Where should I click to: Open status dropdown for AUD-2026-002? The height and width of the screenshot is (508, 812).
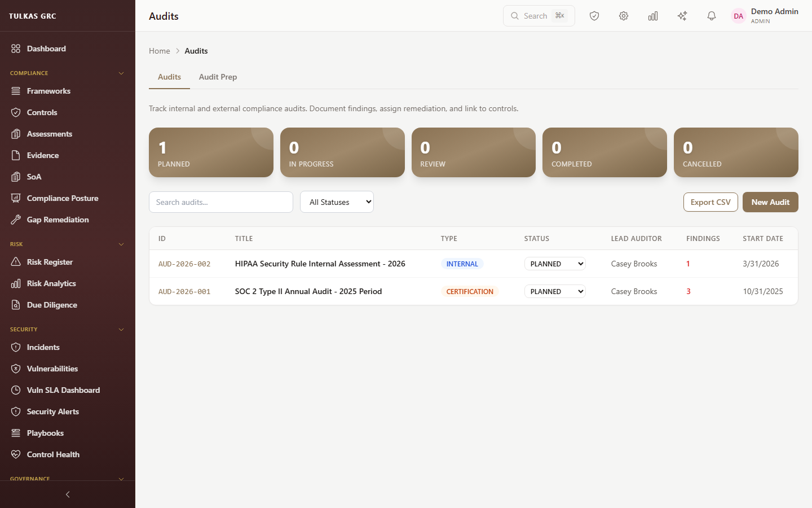coord(555,264)
